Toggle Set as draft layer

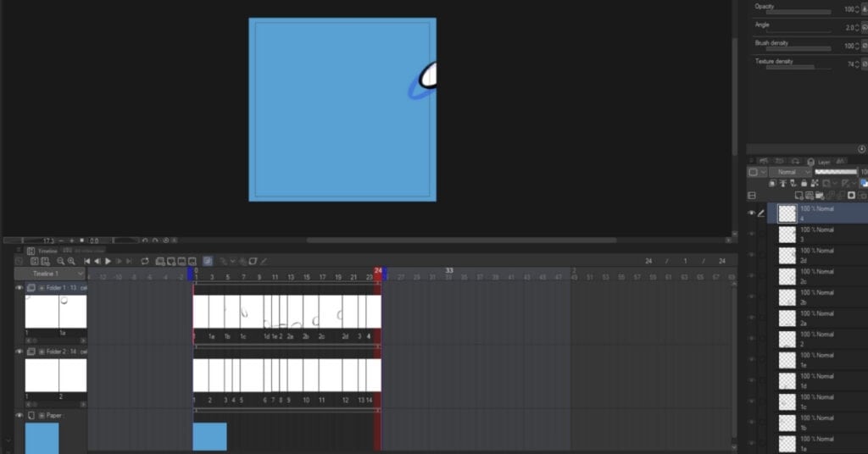793,183
